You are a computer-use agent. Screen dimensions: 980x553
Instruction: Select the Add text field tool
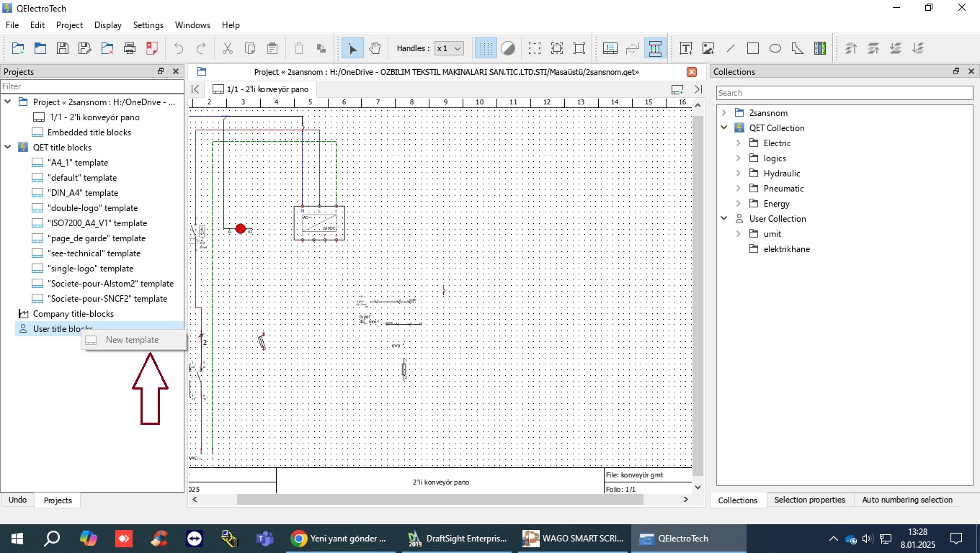pyautogui.click(x=686, y=48)
